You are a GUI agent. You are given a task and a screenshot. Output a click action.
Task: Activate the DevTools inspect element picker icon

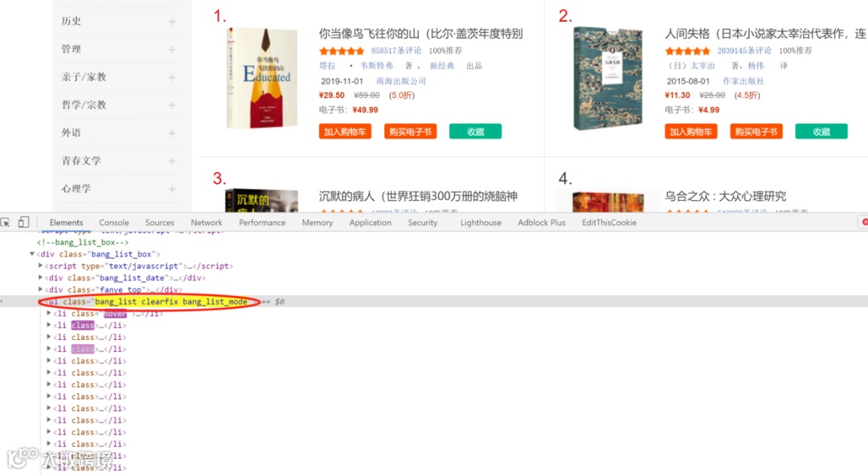tap(5, 223)
